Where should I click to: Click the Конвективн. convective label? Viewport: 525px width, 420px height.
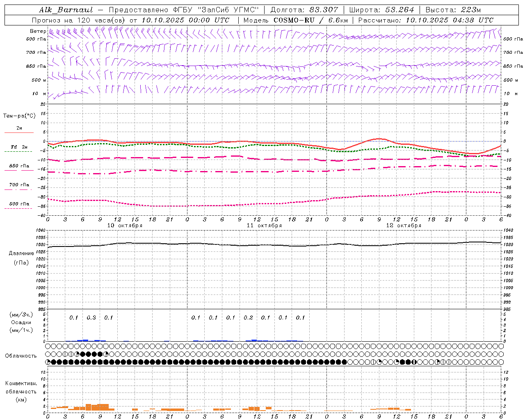pos(21,383)
